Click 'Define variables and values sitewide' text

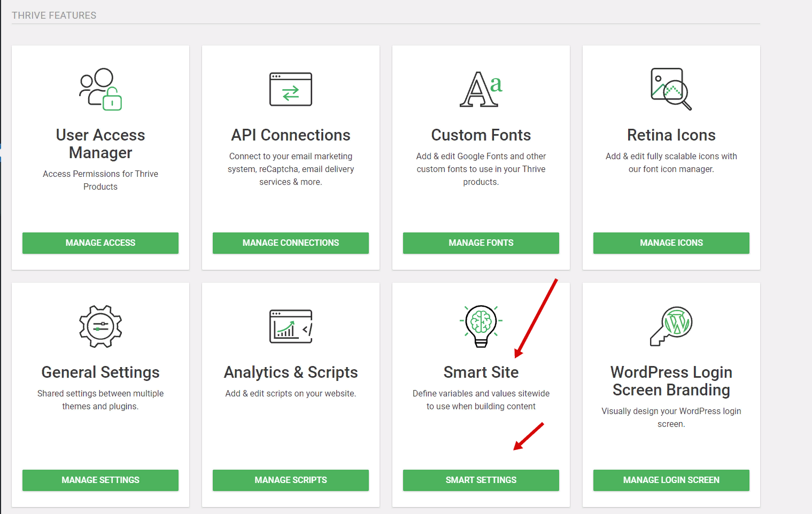click(x=481, y=400)
